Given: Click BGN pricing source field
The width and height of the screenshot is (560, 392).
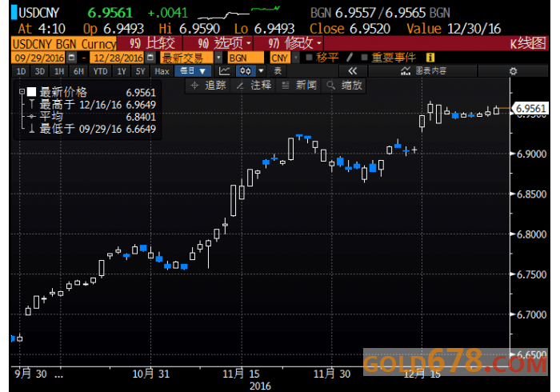Looking at the screenshot, I should tap(246, 58).
